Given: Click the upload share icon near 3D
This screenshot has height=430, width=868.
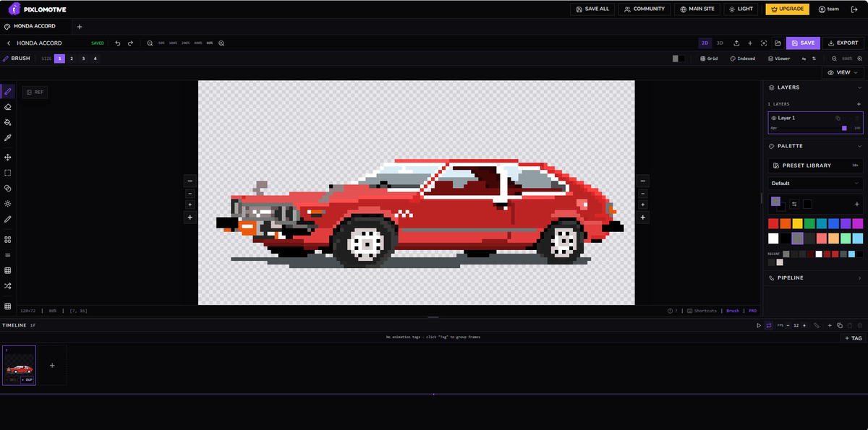Looking at the screenshot, I should pos(736,43).
